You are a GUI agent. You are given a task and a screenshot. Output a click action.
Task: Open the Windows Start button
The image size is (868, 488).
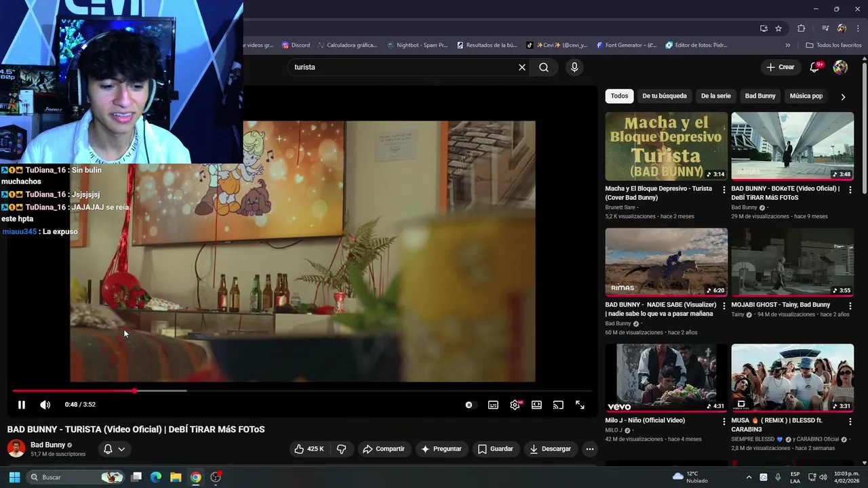tap(14, 477)
